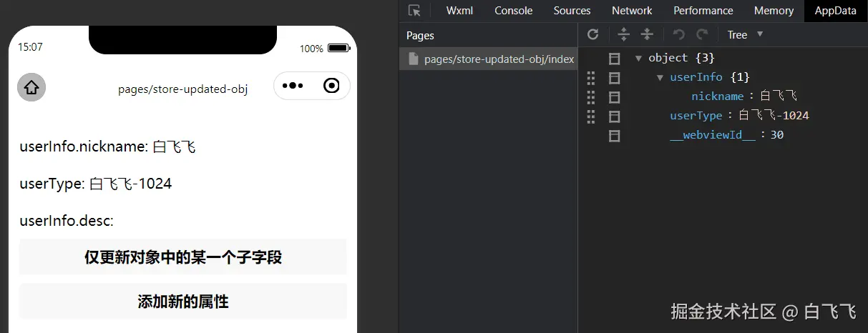The width and height of the screenshot is (868, 333).
Task: Click the 15:07 time in simulator status bar
Action: tap(30, 47)
